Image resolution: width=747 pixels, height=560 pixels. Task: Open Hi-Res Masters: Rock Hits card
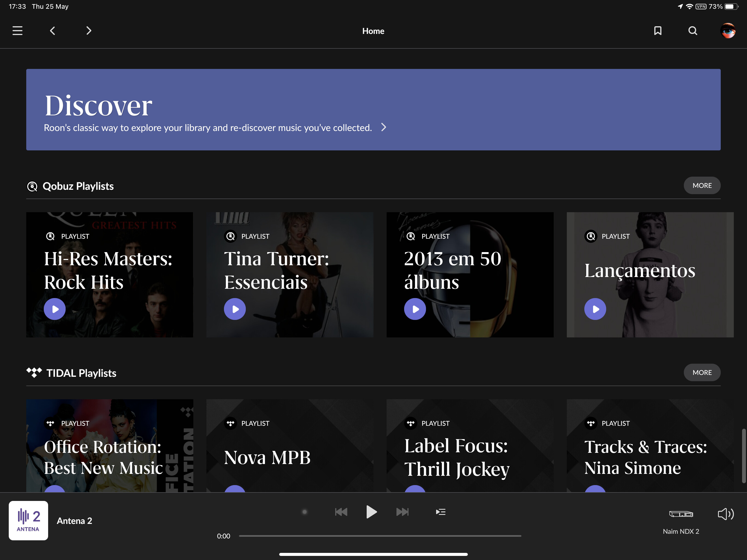click(x=109, y=275)
